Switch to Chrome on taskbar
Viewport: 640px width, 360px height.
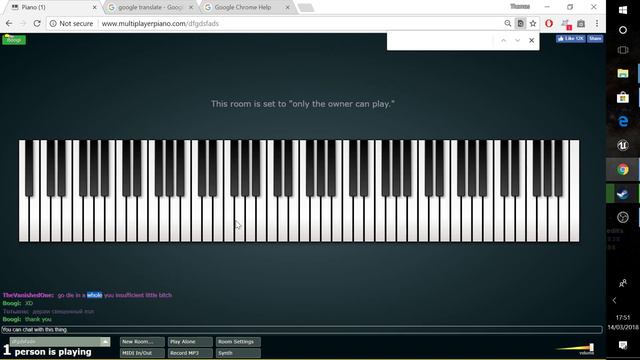click(x=623, y=169)
